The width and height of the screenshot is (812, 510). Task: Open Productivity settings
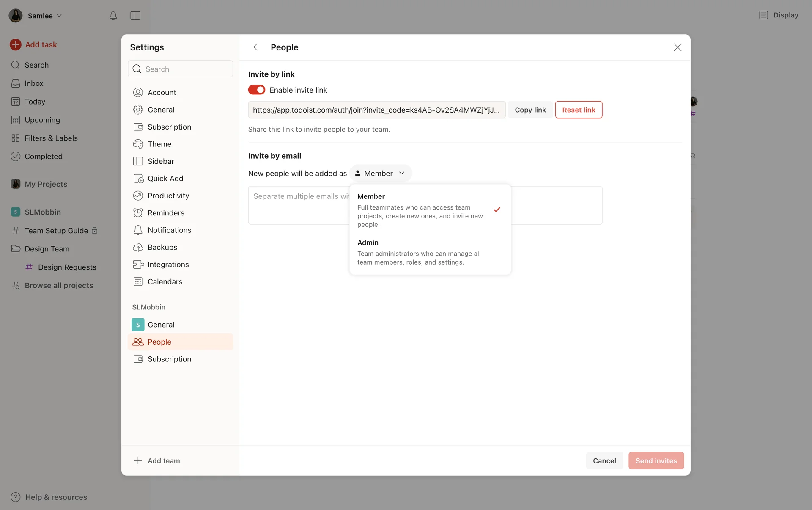168,196
